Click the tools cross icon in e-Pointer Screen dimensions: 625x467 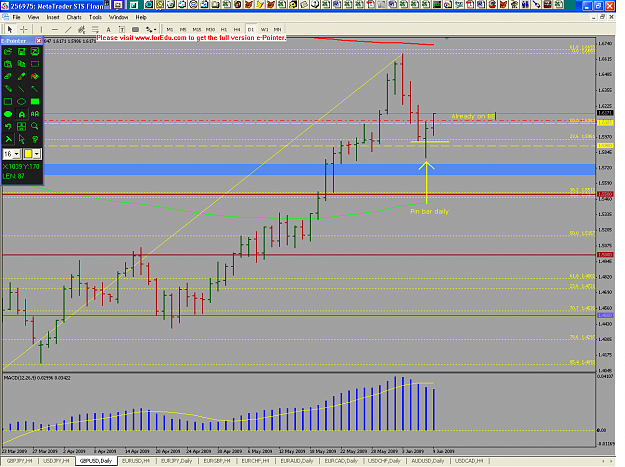tap(8, 139)
